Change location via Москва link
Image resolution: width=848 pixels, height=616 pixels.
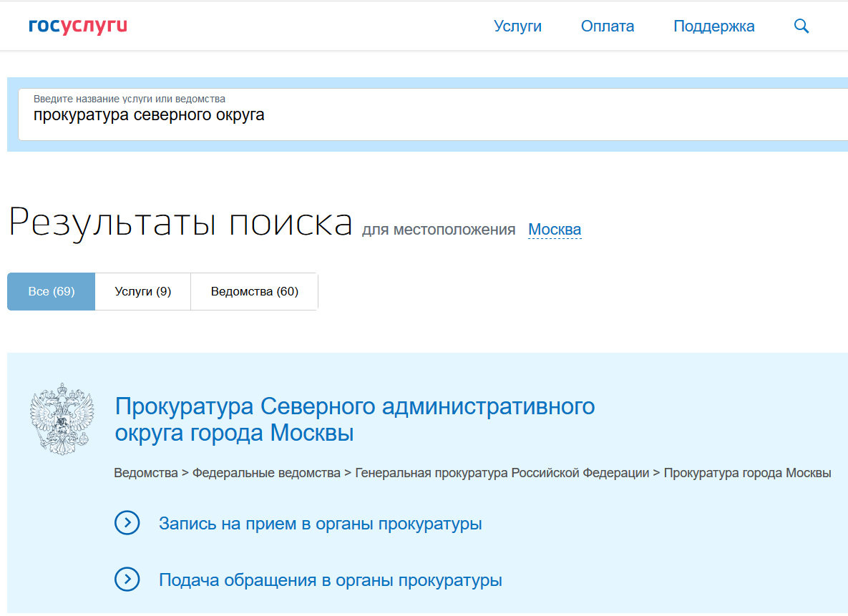click(555, 230)
